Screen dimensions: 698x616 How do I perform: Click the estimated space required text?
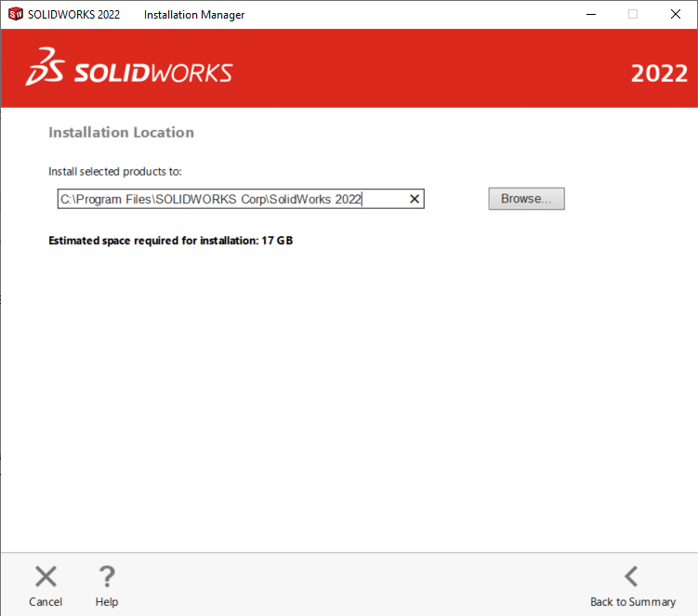click(171, 241)
